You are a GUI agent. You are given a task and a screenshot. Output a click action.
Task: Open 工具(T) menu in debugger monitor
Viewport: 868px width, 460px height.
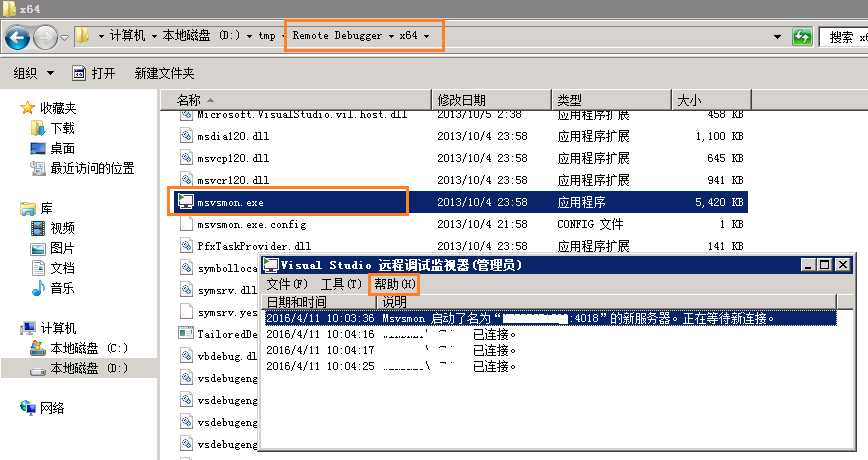[x=341, y=284]
